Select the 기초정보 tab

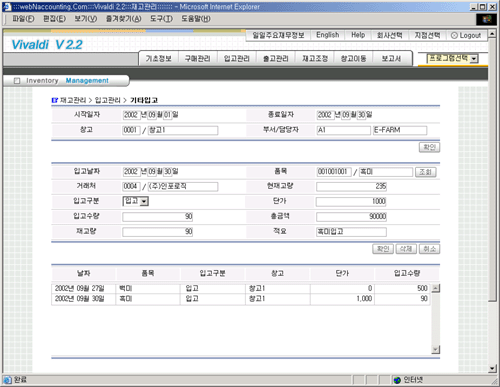(x=159, y=59)
